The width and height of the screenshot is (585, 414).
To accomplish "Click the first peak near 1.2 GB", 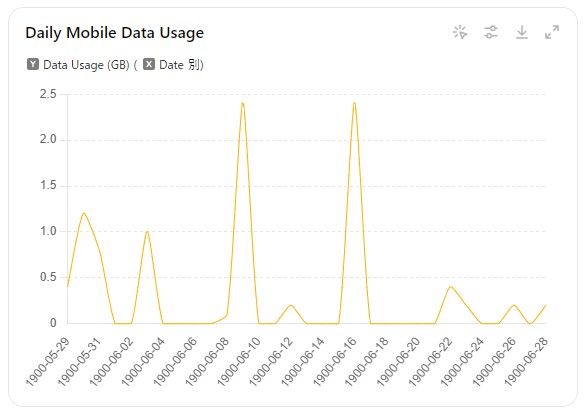I will coord(84,213).
